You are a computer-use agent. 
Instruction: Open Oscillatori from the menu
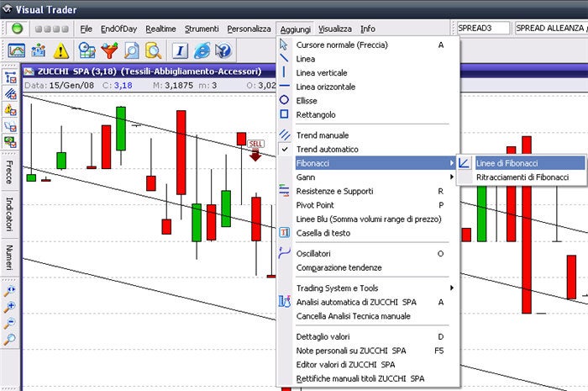[x=368, y=254]
